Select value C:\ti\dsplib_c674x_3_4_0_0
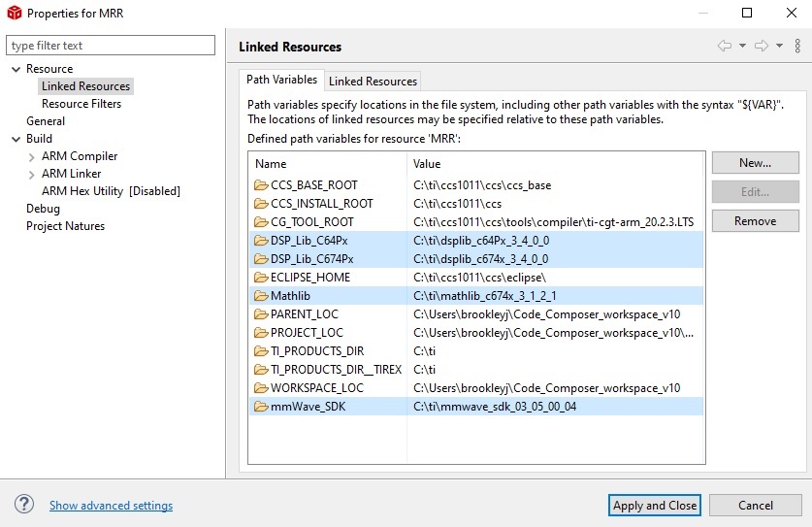This screenshot has width=812, height=527. pos(480,258)
